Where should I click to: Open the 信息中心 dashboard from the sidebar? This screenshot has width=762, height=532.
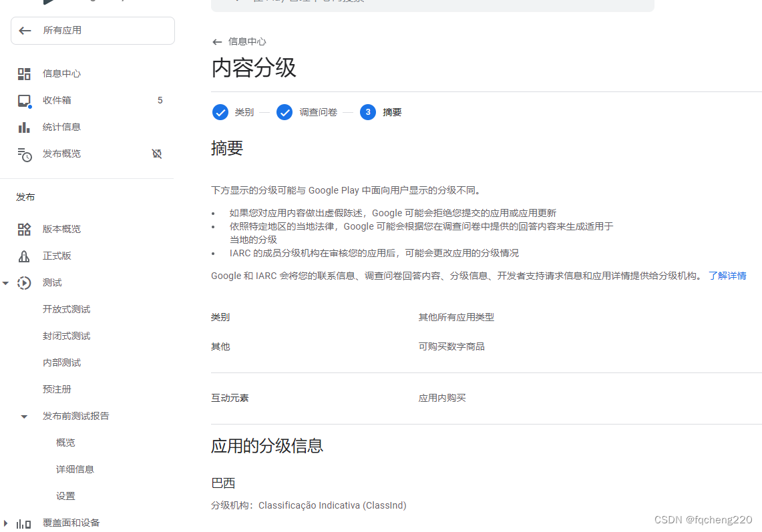tap(24, 73)
